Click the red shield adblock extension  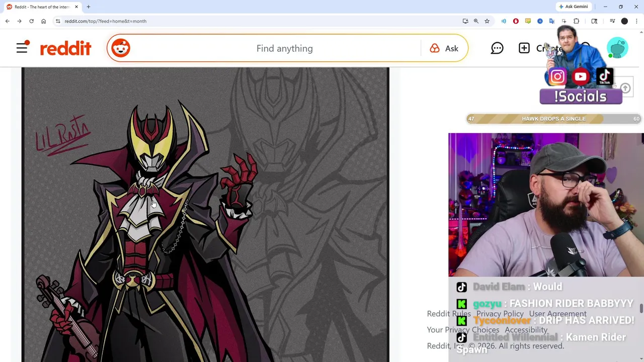click(516, 21)
